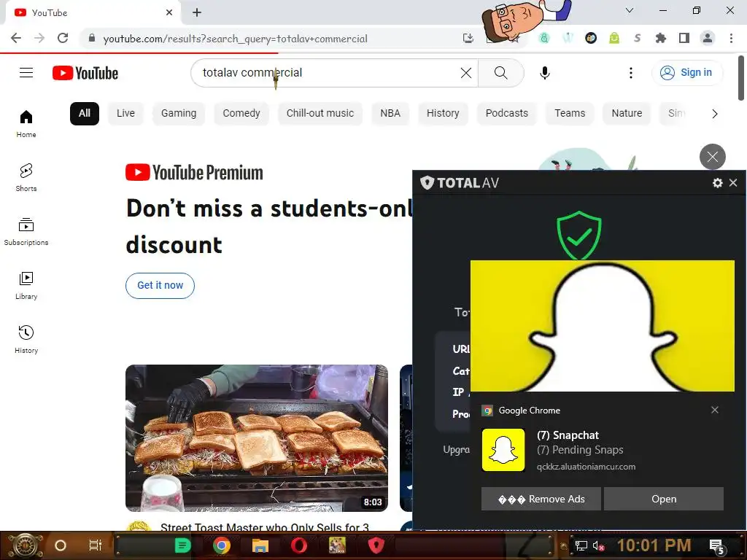
Task: Open YouTube settings three-dot menu
Action: (x=631, y=73)
